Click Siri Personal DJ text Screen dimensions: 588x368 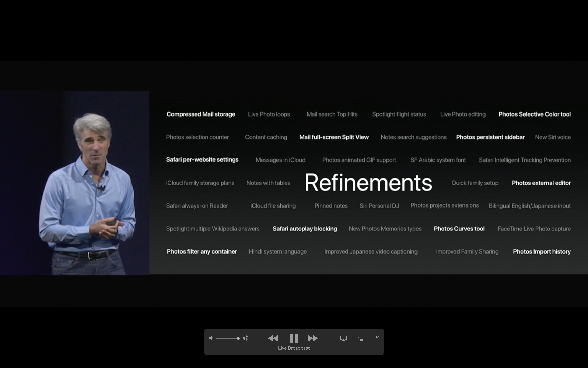379,206
